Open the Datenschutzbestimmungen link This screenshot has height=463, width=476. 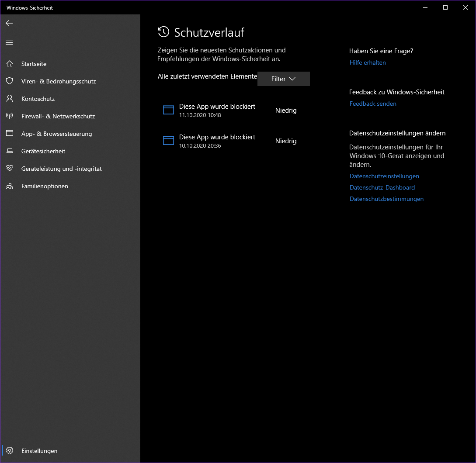pyautogui.click(x=386, y=199)
